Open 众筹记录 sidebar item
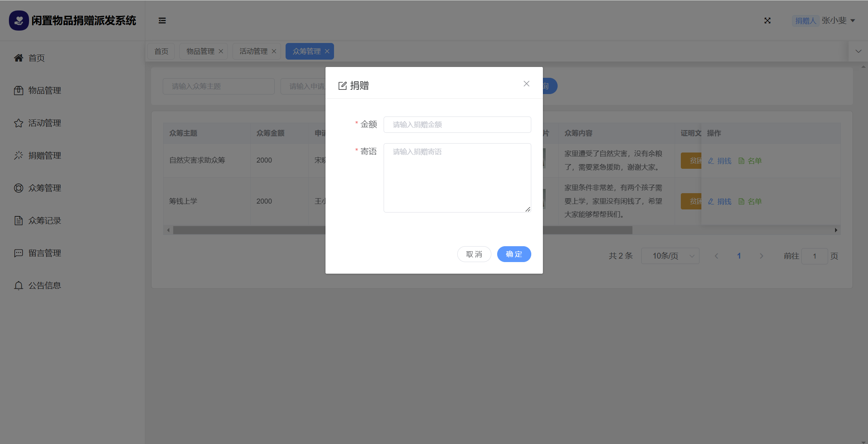 click(x=45, y=221)
